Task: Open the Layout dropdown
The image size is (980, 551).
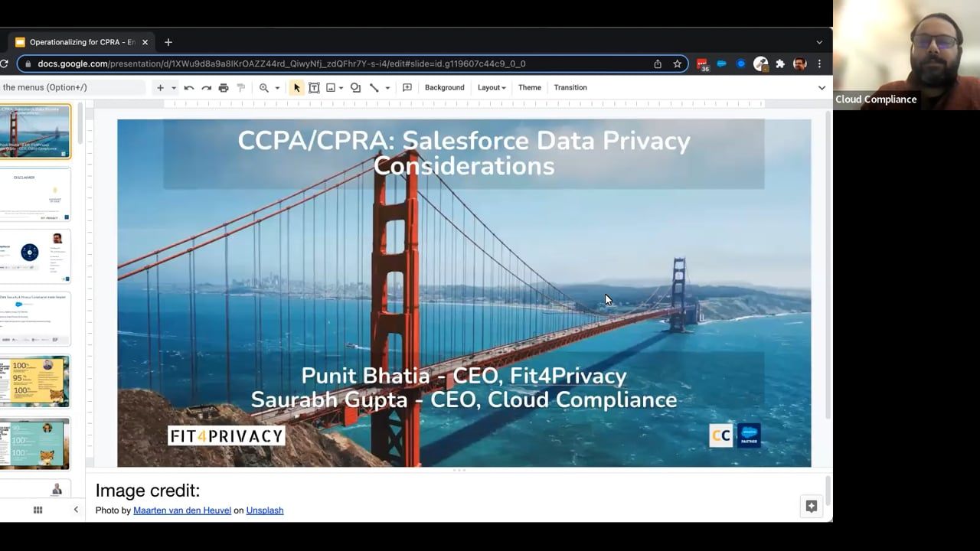Action: coord(491,87)
